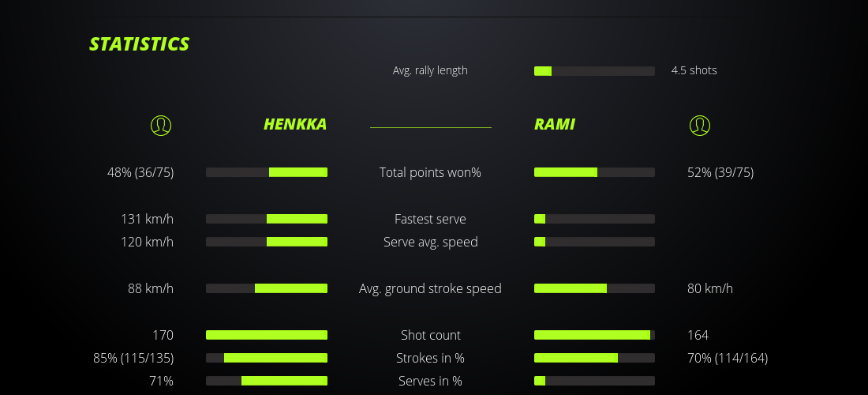This screenshot has width=868, height=395.
Task: Click Henkka's Avg. ground stroke speed bar
Action: pyautogui.click(x=267, y=288)
